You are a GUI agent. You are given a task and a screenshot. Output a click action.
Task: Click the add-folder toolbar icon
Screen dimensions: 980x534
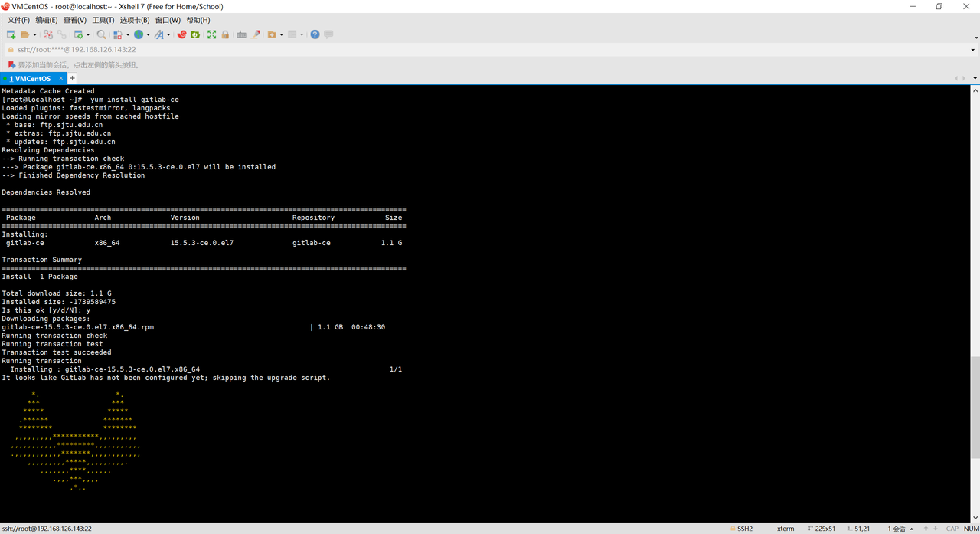(x=272, y=34)
